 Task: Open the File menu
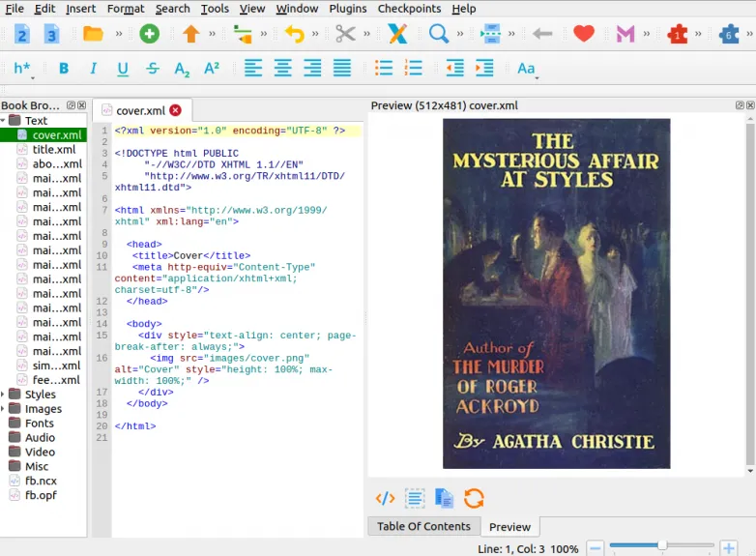14,9
